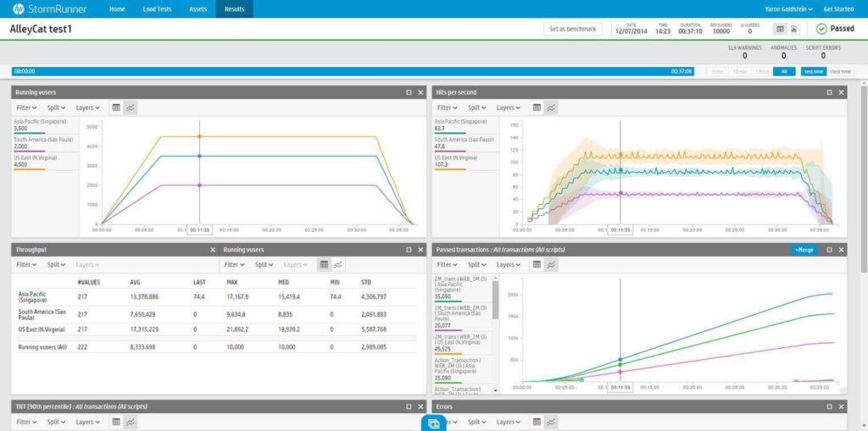Open Filter dropdown in Throughput panel
The width and height of the screenshot is (868, 431).
tap(26, 265)
